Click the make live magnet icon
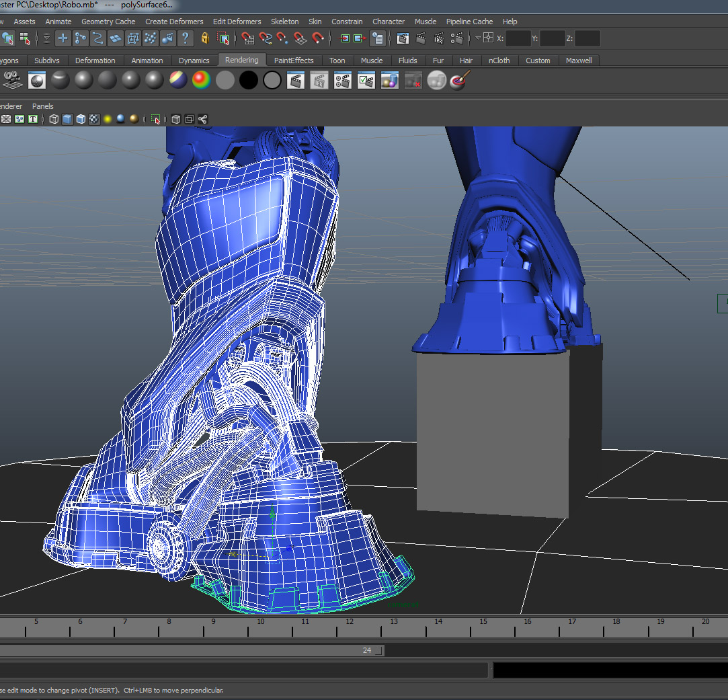The image size is (728, 700). click(318, 38)
